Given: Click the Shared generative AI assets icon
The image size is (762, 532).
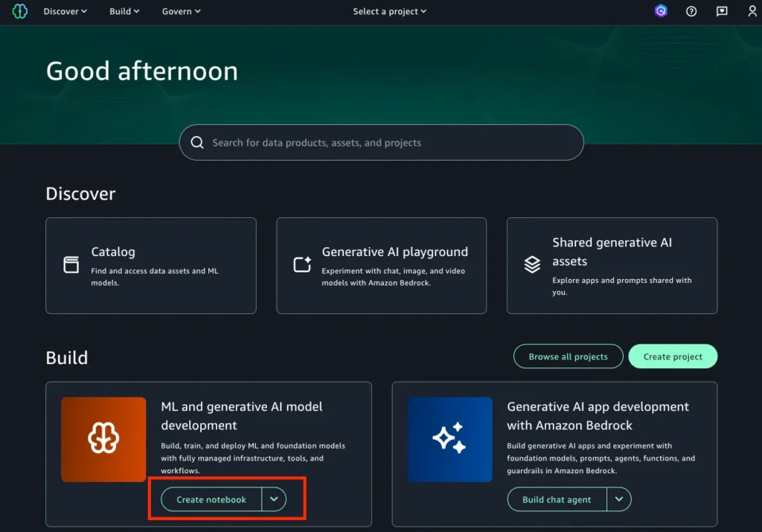Looking at the screenshot, I should 532,265.
